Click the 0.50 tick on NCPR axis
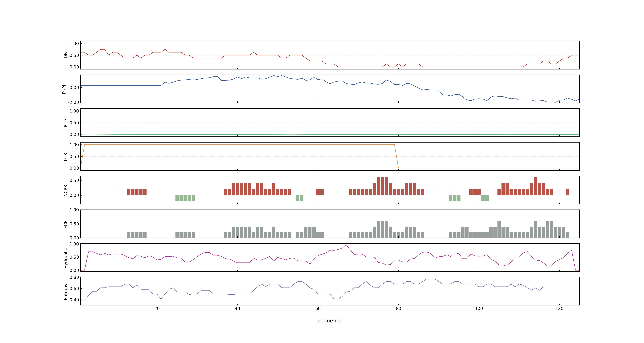644x343 pixels. coord(74,180)
